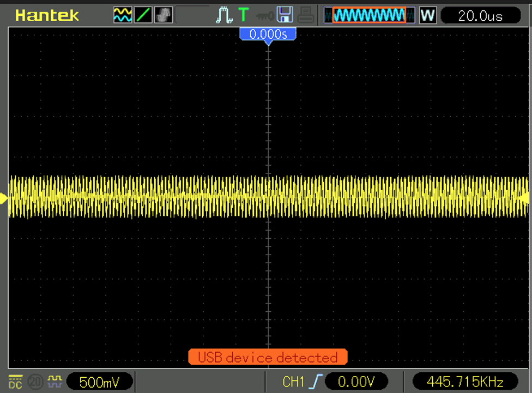Image resolution: width=532 pixels, height=393 pixels.
Task: Click the key lock icon
Action: (264, 15)
